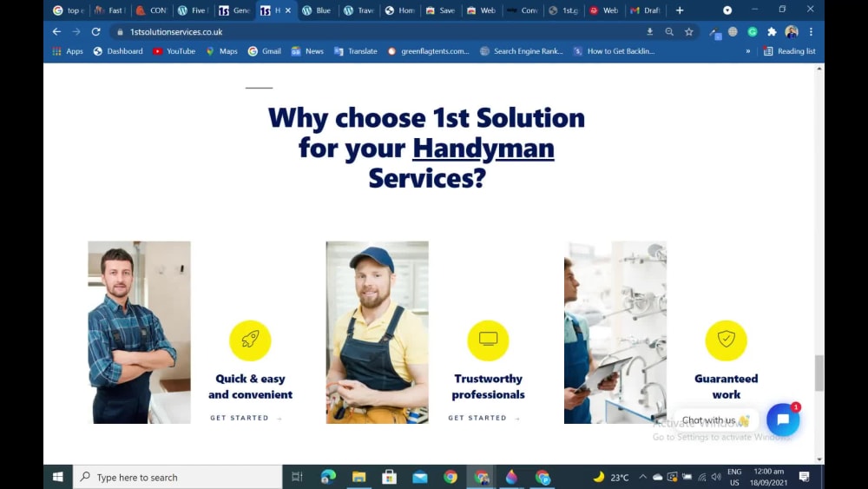Open the clock showing 12:00 am
The width and height of the screenshot is (868, 489).
coord(768,477)
